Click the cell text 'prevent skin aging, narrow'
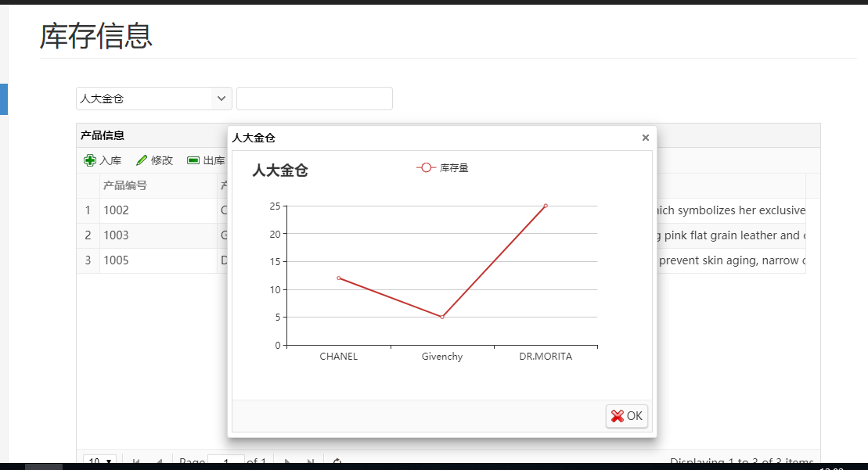 click(729, 260)
